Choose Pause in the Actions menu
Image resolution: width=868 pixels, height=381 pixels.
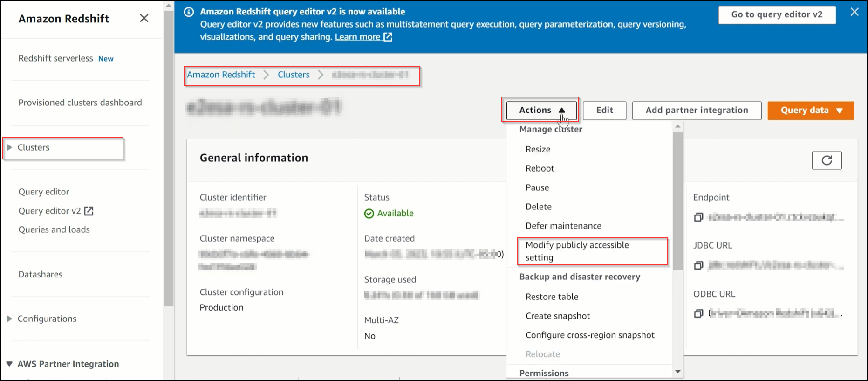(537, 187)
